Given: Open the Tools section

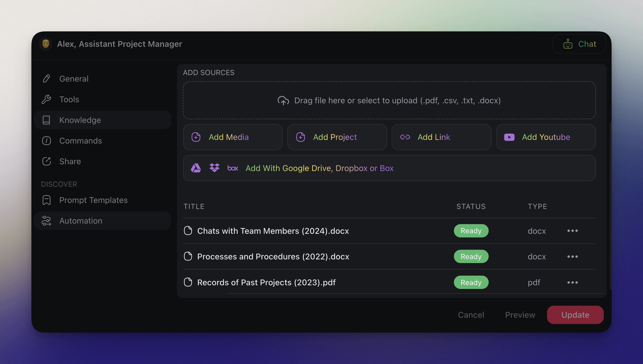Looking at the screenshot, I should (x=69, y=99).
